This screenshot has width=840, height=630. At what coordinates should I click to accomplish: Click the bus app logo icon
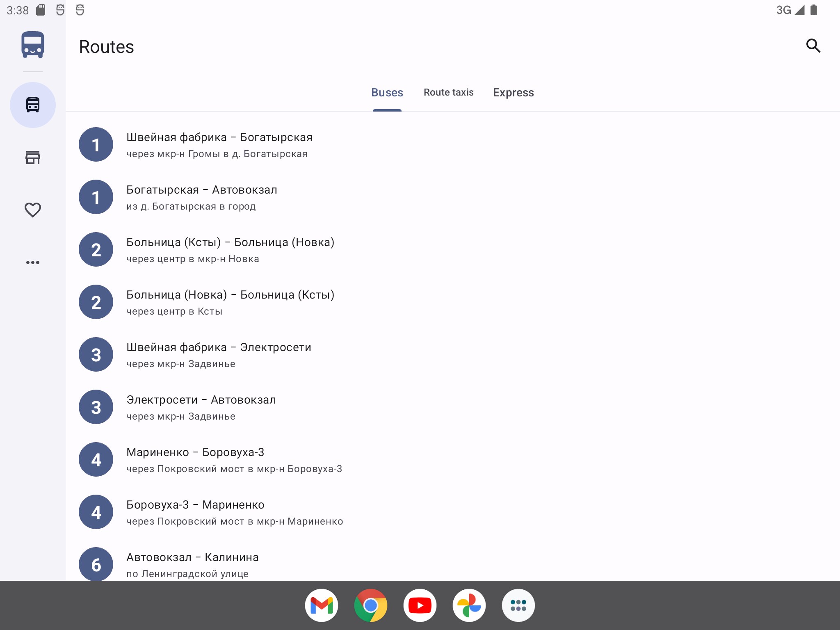(x=33, y=44)
